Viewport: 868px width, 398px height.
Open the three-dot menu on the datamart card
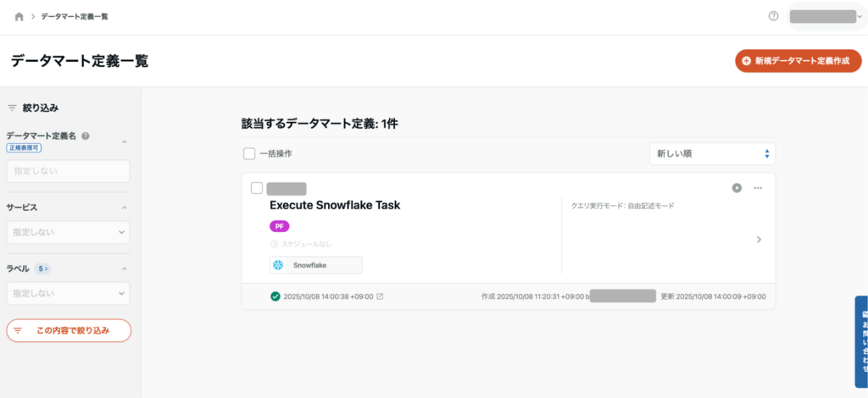coord(758,188)
